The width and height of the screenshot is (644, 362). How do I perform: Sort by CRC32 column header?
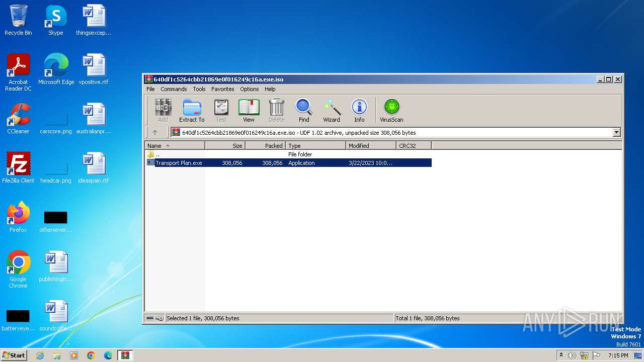click(414, 146)
